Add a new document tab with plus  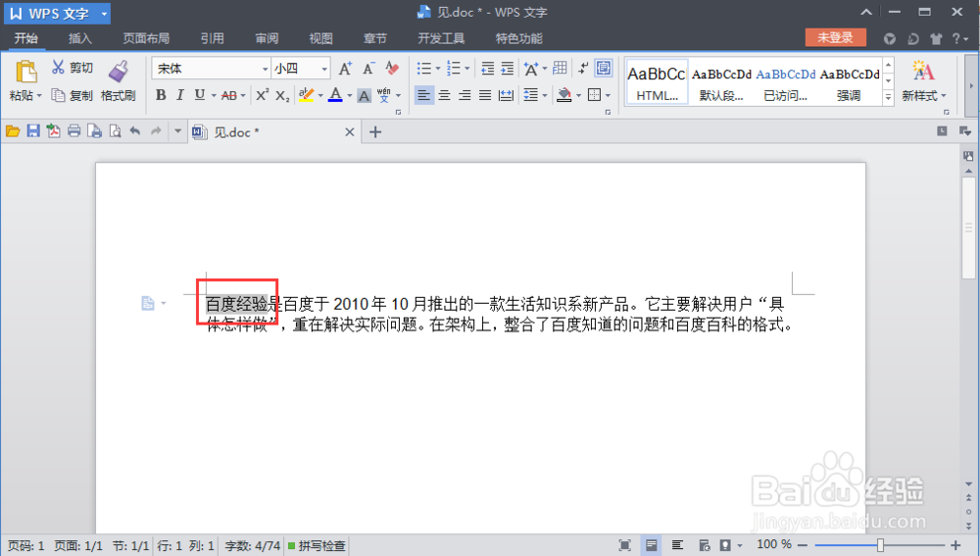click(x=375, y=132)
